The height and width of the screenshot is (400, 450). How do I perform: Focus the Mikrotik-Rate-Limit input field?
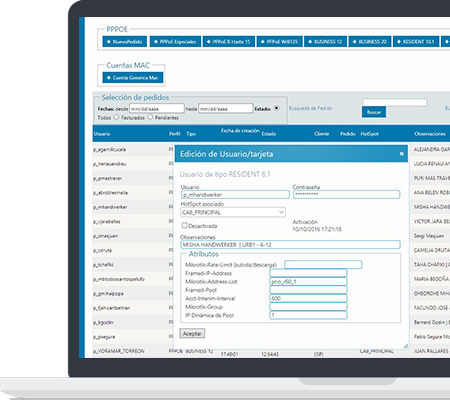pyautogui.click(x=323, y=265)
